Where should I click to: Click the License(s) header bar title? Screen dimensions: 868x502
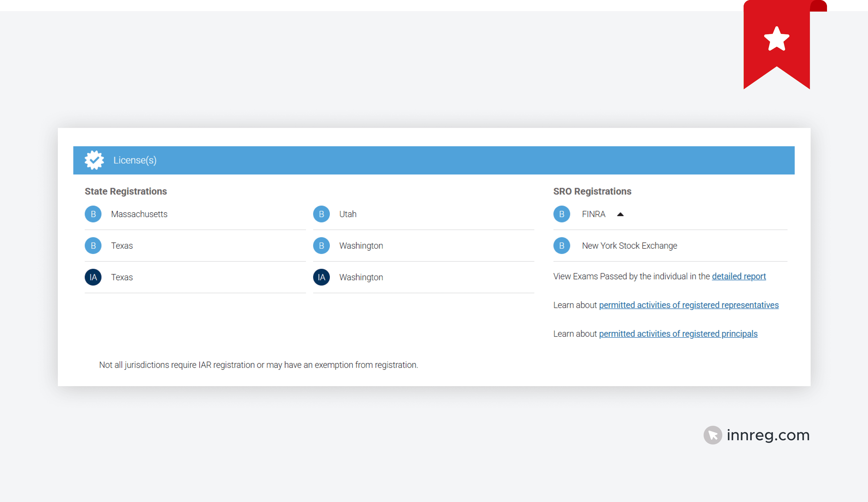[x=135, y=160]
